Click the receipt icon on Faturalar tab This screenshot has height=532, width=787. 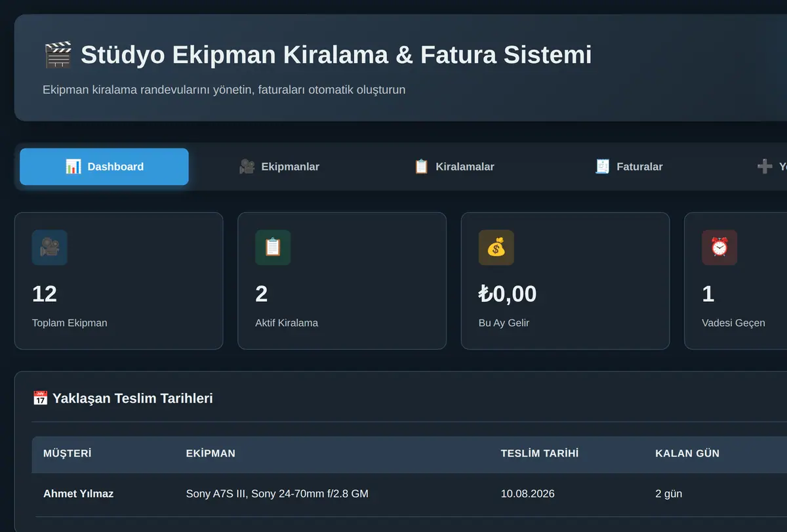click(x=602, y=167)
